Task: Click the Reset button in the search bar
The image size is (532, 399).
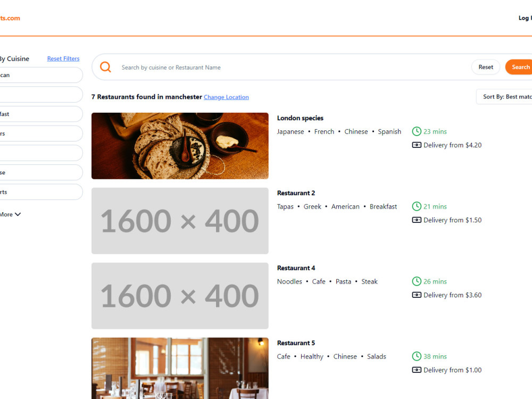Action: [x=486, y=67]
